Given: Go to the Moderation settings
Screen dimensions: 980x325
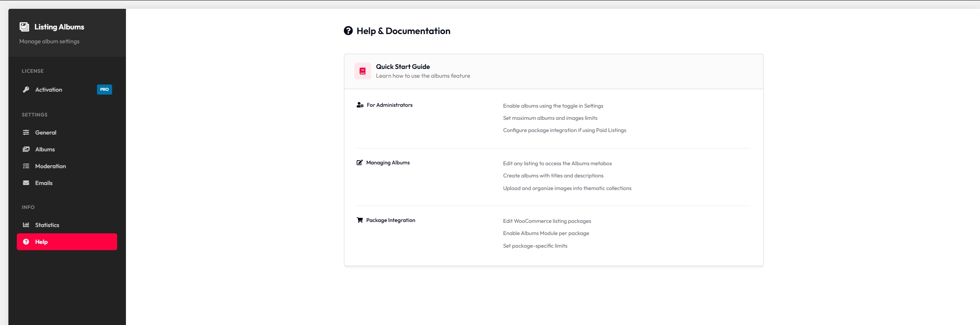Looking at the screenshot, I should click(50, 166).
